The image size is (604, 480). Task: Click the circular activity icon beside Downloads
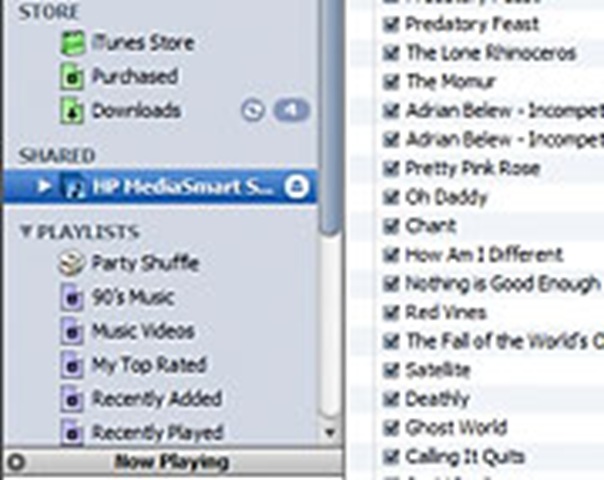[x=253, y=111]
